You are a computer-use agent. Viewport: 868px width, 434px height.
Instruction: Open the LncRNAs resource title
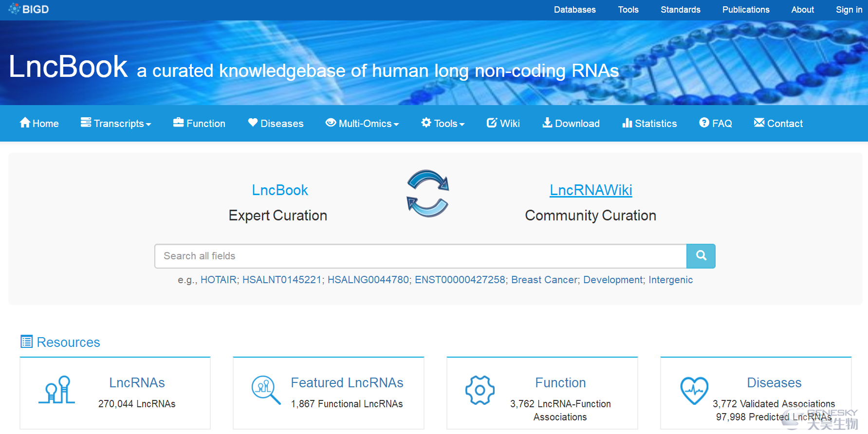click(x=137, y=382)
